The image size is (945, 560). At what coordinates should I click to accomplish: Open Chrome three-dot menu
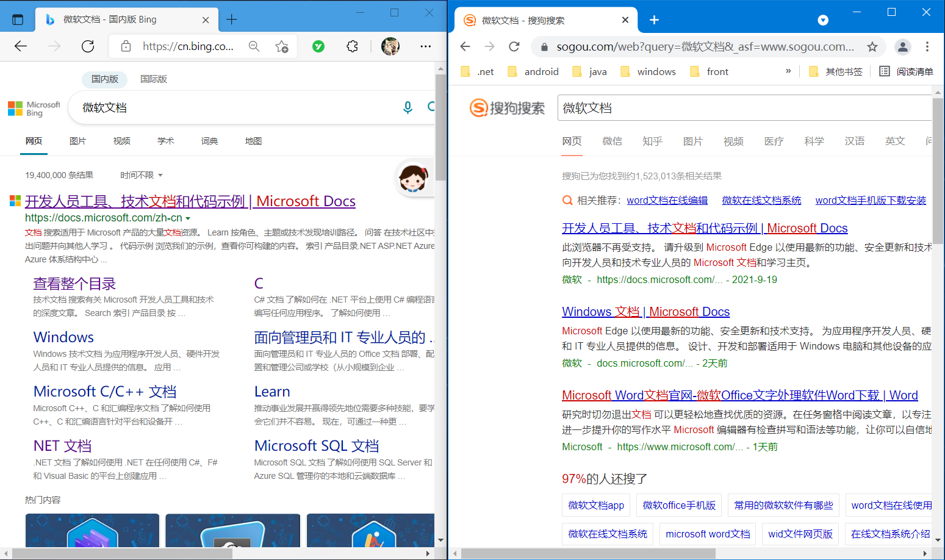point(927,46)
